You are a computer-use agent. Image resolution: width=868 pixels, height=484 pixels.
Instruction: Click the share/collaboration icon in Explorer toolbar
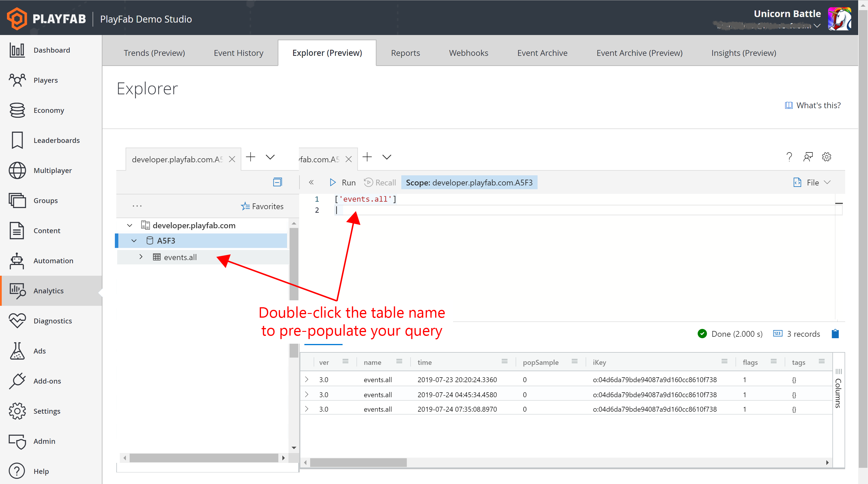808,157
